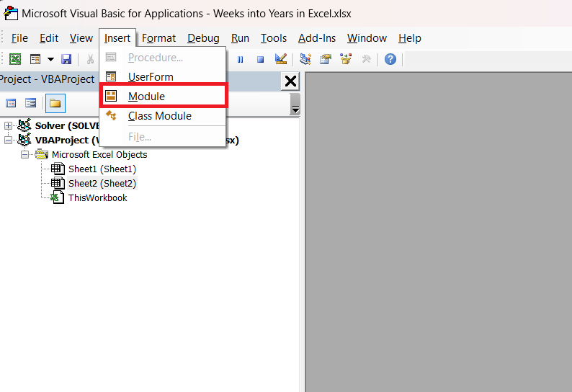Click the VBA application title bar icon
Image resolution: width=572 pixels, height=392 pixels.
tap(11, 13)
